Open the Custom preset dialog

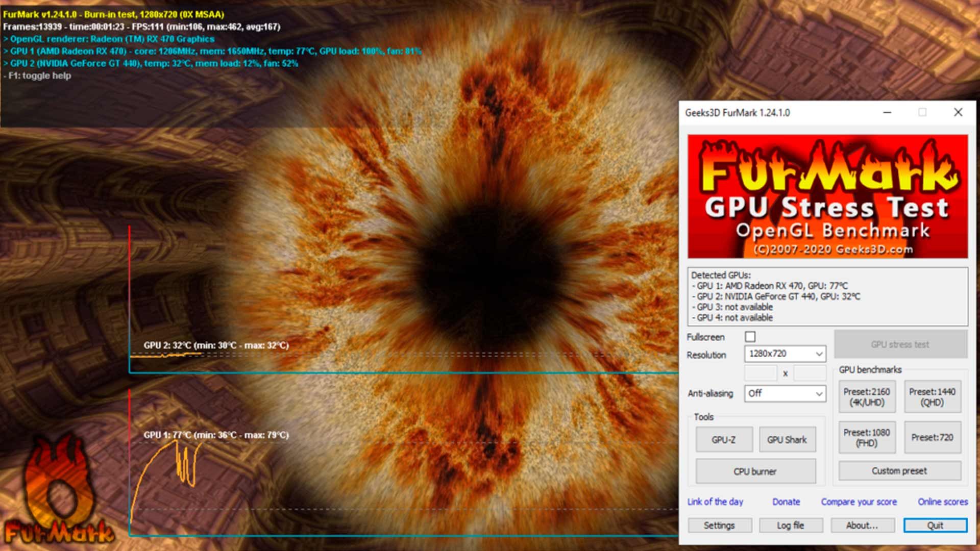[x=899, y=471]
